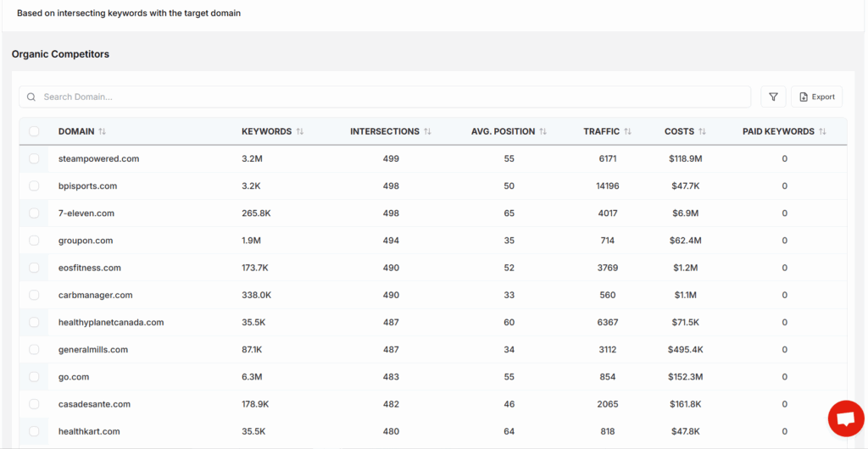Click the 7-eleven.com domain
Screen dimensions: 868x449
tap(86, 213)
